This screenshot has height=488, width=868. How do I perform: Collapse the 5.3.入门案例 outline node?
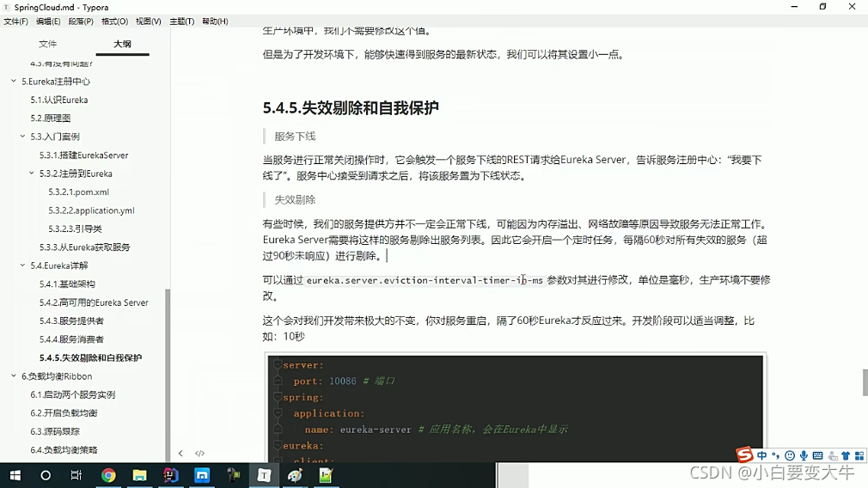click(22, 136)
